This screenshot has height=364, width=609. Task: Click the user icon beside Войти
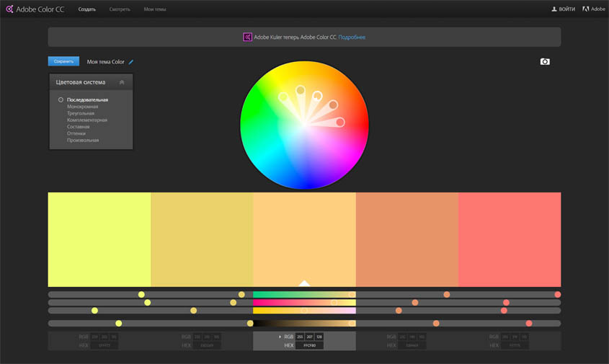click(554, 9)
